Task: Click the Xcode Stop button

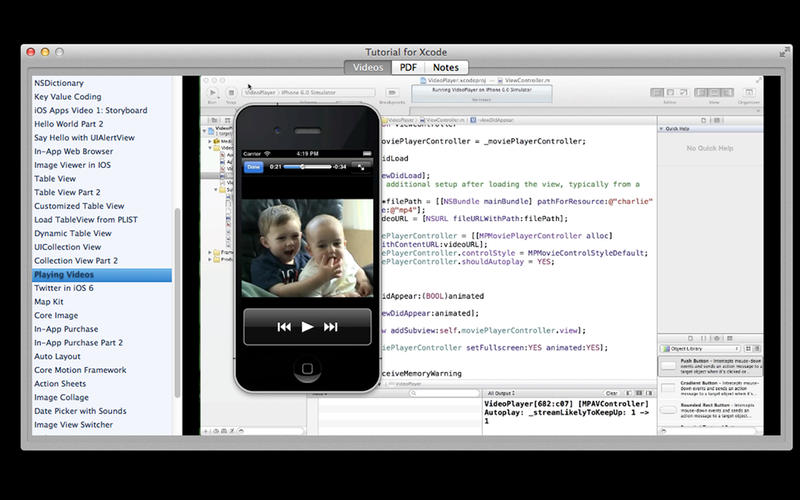Action: 231,93
